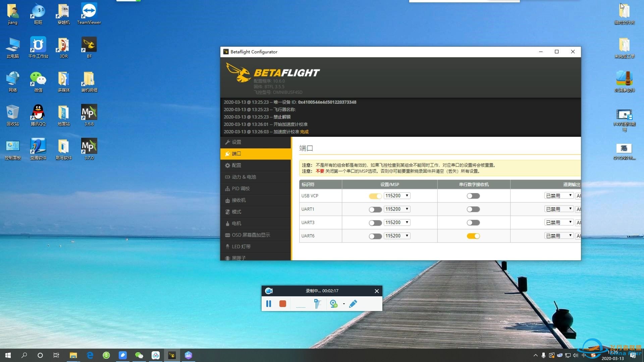This screenshot has width=644, height=362.
Task: Enable UART3 serial receiver switch
Action: click(473, 223)
